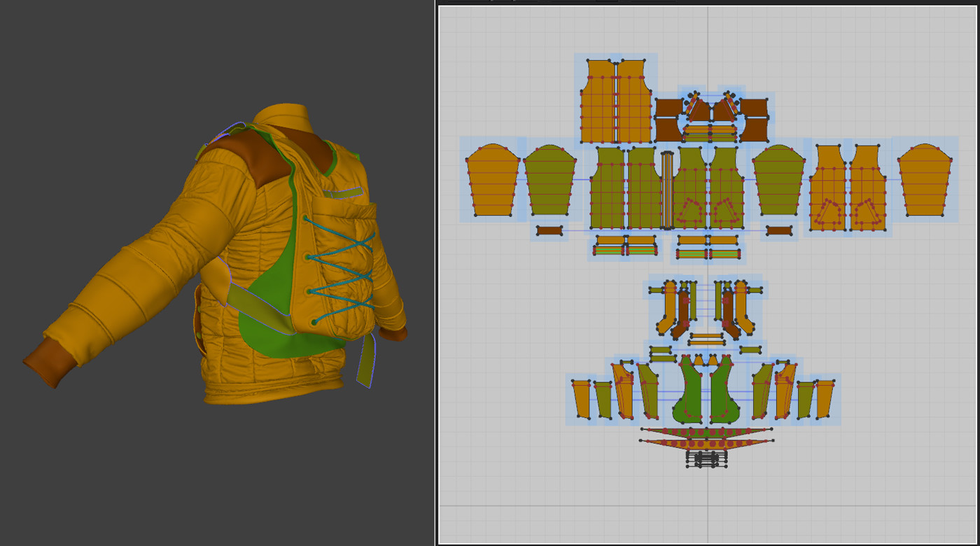Select the rightmost orange sleeve pattern piece
980x546 pixels.
pos(925,180)
